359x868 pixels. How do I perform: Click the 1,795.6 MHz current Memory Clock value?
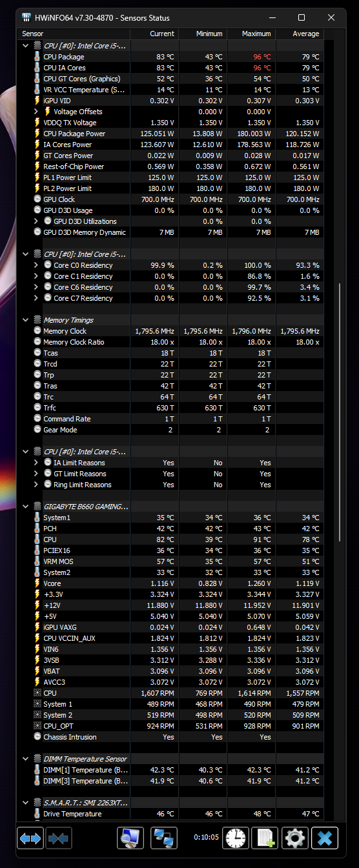tap(155, 331)
